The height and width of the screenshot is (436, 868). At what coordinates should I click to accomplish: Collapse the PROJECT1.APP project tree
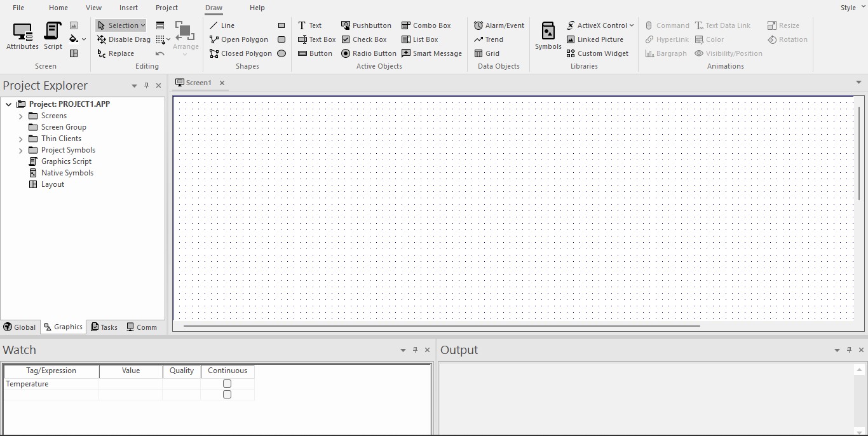[x=8, y=104]
